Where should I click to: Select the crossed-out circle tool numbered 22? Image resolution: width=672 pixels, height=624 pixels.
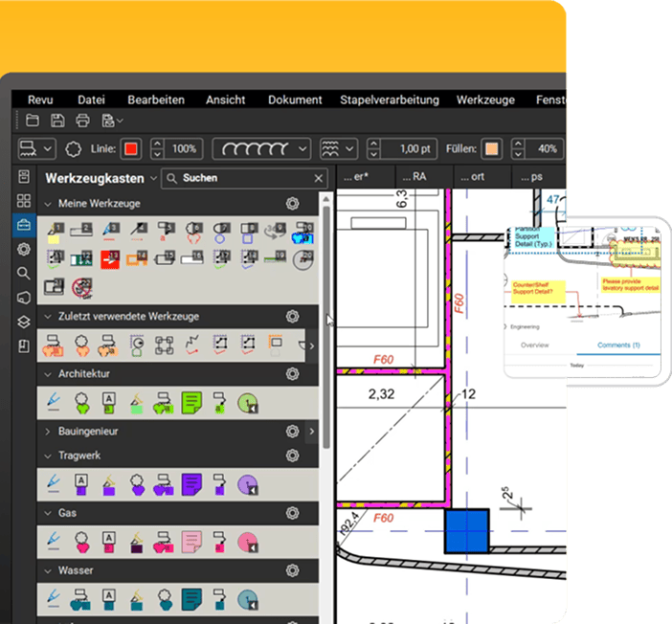point(81,287)
